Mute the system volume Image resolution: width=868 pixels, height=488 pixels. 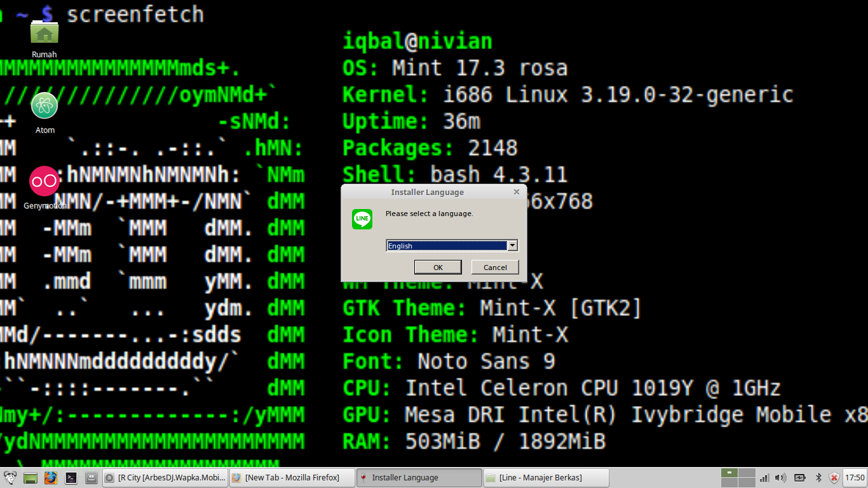780,477
